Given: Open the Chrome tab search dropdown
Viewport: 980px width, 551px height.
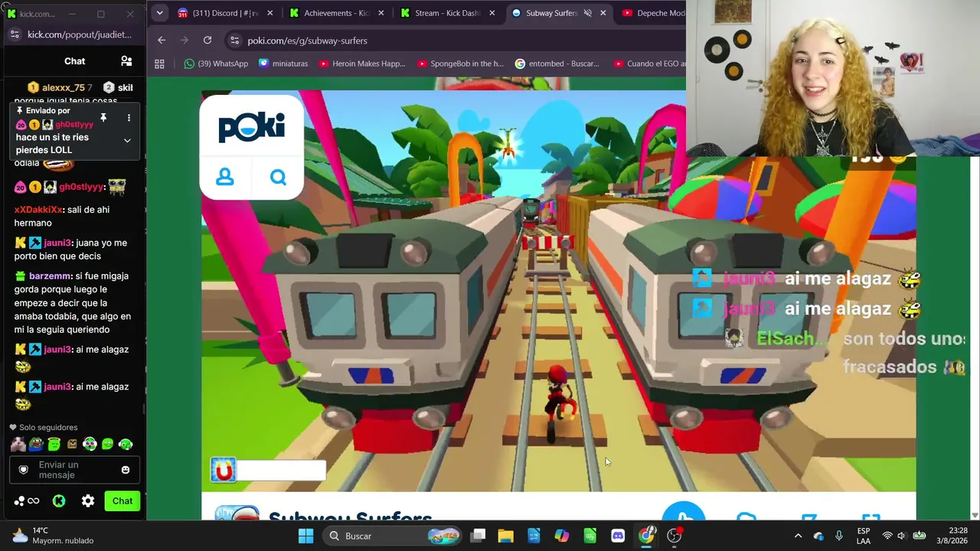Looking at the screenshot, I should click(x=159, y=13).
